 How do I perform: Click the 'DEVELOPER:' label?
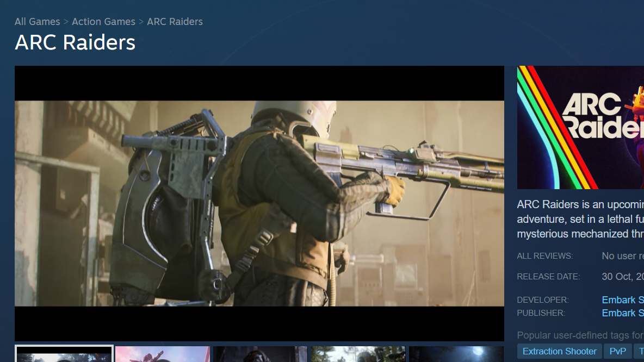[x=543, y=300]
